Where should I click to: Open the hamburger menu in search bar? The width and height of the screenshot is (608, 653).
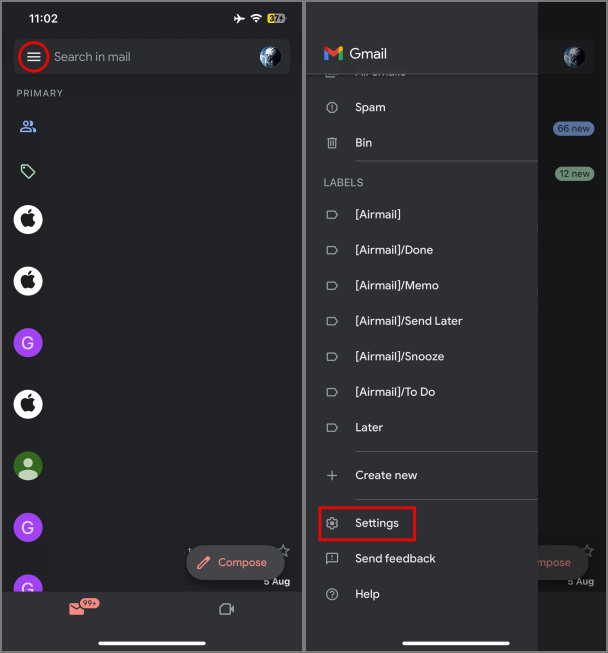coord(34,57)
